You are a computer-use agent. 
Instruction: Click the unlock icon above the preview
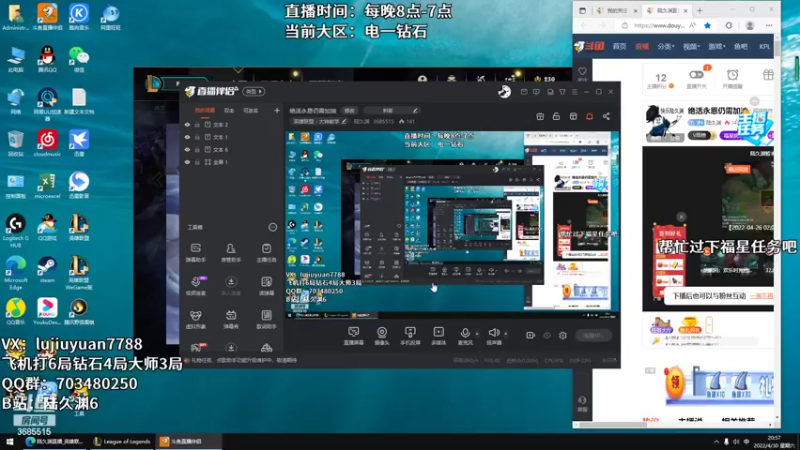tap(556, 117)
